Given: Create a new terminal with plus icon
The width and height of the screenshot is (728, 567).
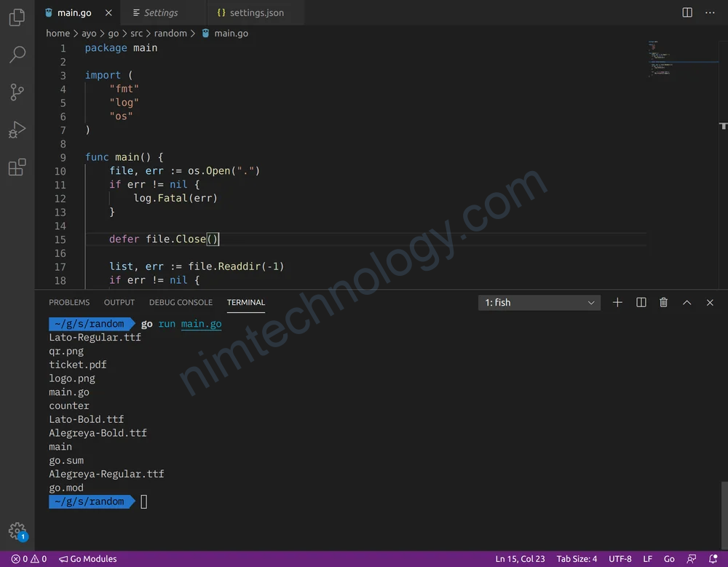Looking at the screenshot, I should click(x=617, y=302).
